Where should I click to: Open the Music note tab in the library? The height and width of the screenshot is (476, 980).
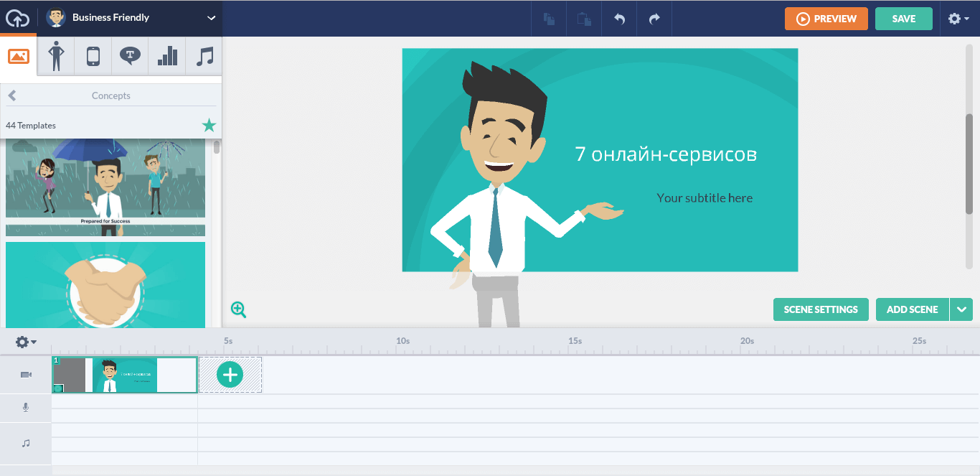[204, 57]
